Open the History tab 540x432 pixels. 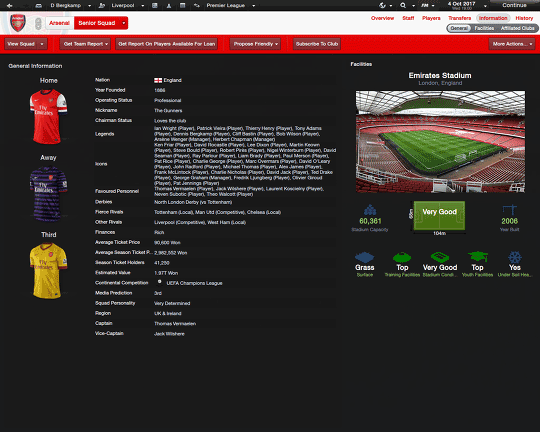pos(524,18)
